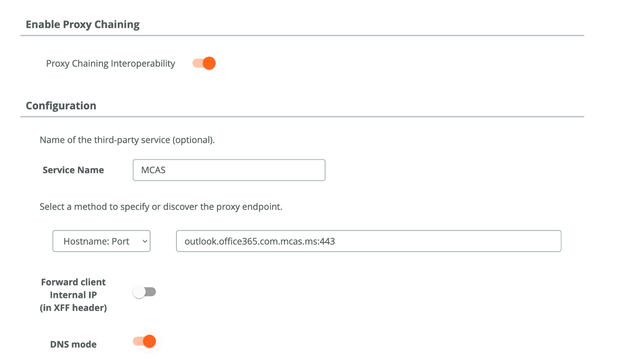Click the Service Name label
Viewport: 632px width, 364px height.
(x=73, y=170)
